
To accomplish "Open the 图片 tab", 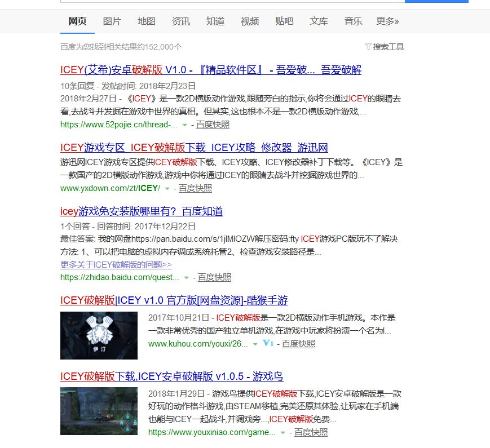I will pos(112,21).
